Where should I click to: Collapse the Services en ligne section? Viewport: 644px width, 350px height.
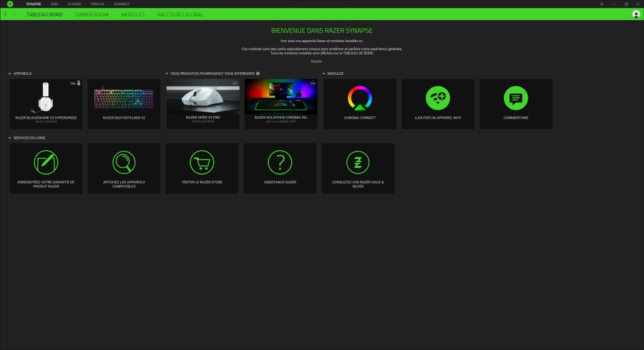pos(10,138)
